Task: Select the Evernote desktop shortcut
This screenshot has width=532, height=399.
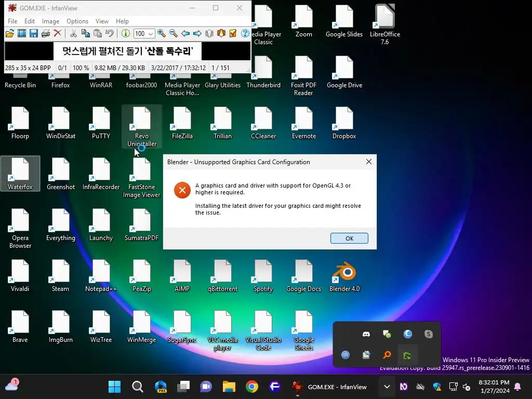Action: 303,124
